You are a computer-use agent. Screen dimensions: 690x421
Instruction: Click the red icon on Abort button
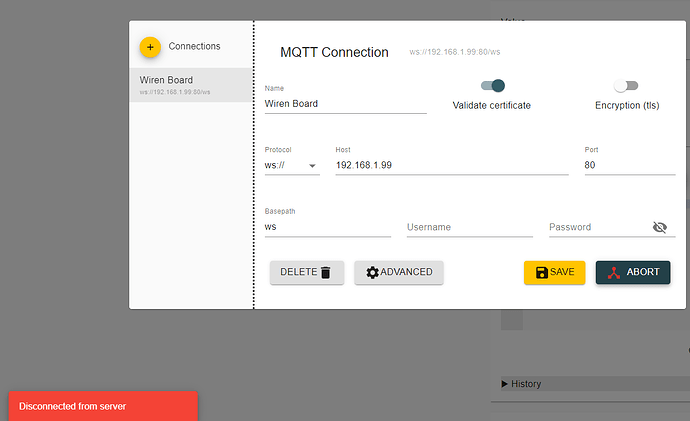pos(613,272)
